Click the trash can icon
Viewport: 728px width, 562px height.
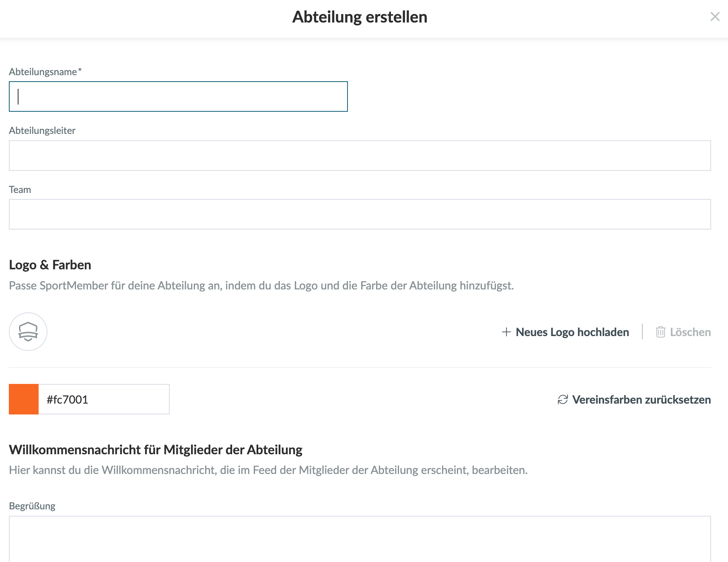[x=660, y=332]
